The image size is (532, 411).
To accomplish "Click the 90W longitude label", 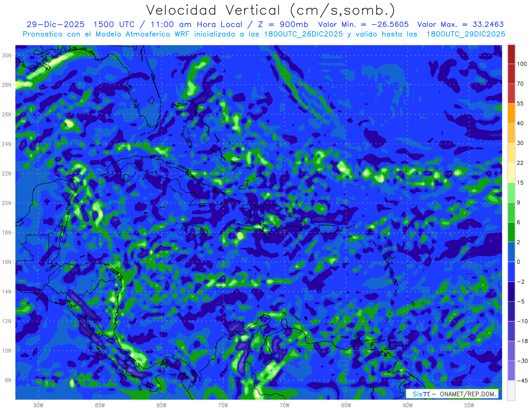I will point(38,405).
